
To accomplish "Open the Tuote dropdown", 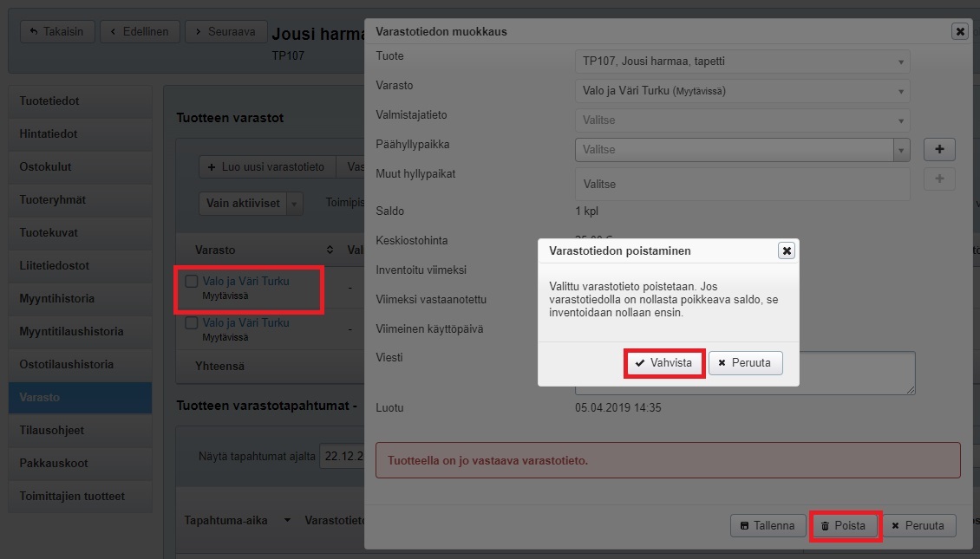I will (742, 62).
